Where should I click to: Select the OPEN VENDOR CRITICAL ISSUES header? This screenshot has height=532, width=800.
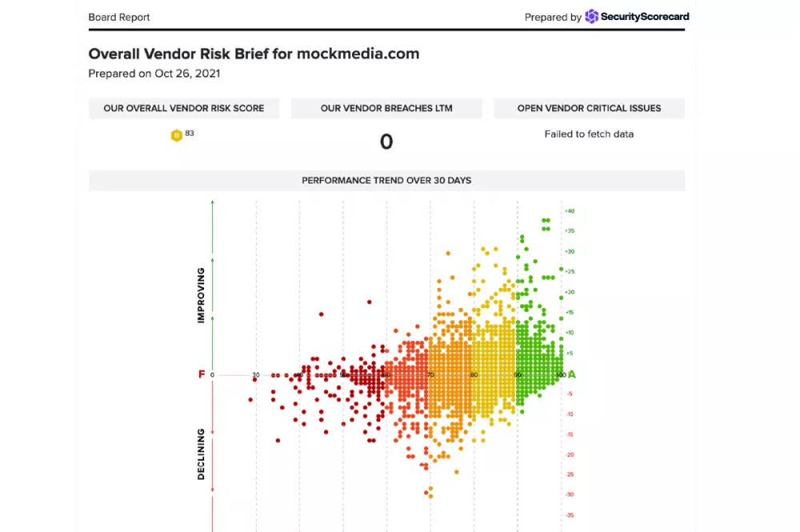click(x=589, y=108)
